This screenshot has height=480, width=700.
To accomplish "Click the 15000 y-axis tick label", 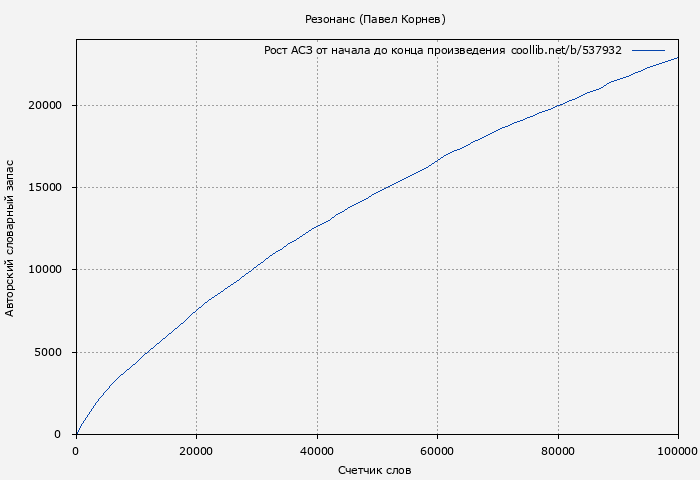I will point(44,188).
